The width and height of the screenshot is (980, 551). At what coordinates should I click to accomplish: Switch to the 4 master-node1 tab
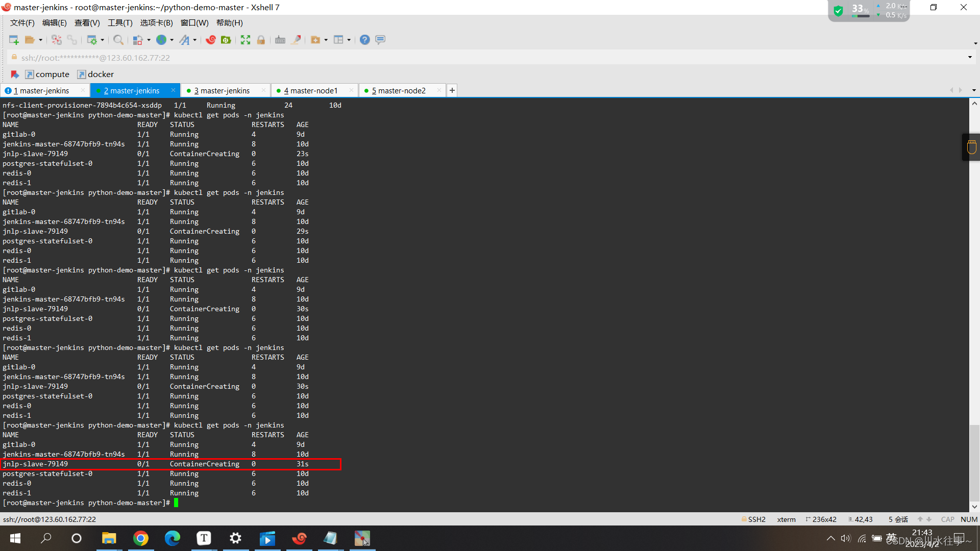[x=311, y=90]
